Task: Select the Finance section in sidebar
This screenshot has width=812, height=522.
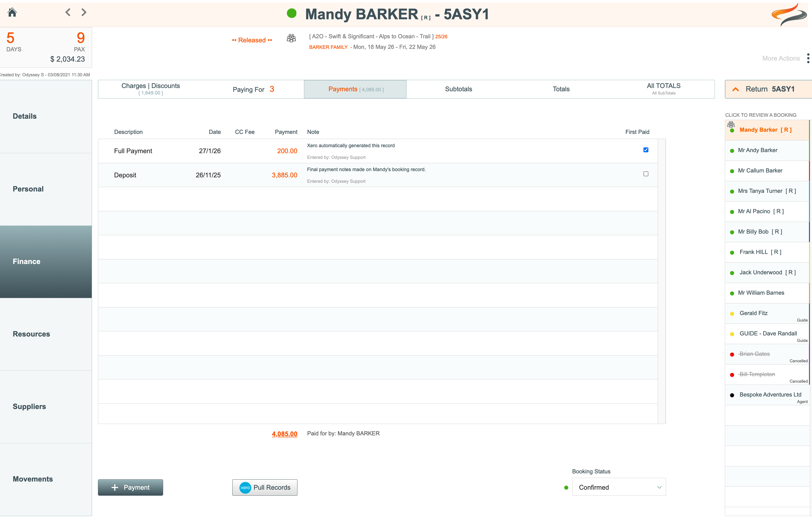Action: coord(46,262)
